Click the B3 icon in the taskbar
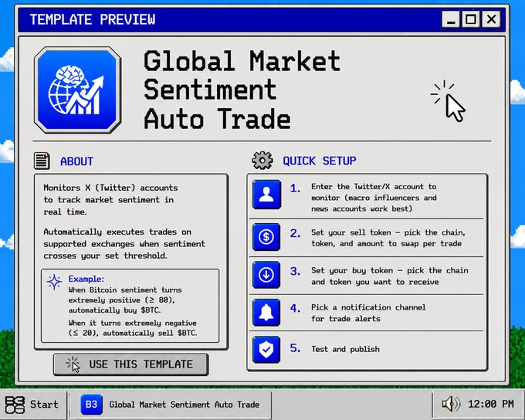This screenshot has height=420, width=525. click(91, 405)
